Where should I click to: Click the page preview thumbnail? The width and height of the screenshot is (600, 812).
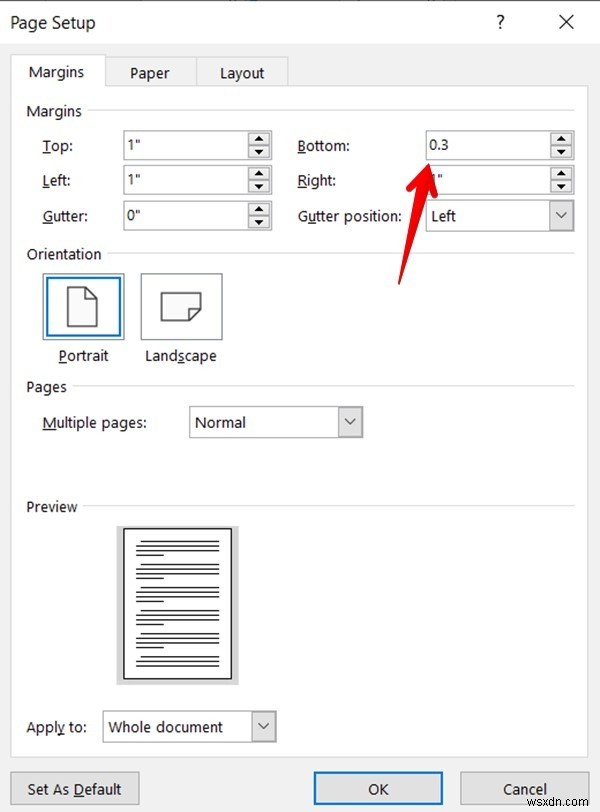coord(178,604)
